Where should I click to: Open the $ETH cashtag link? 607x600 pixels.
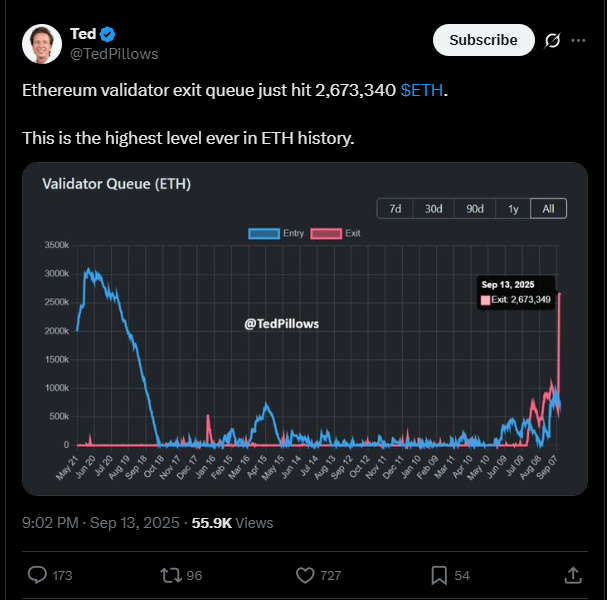422,90
